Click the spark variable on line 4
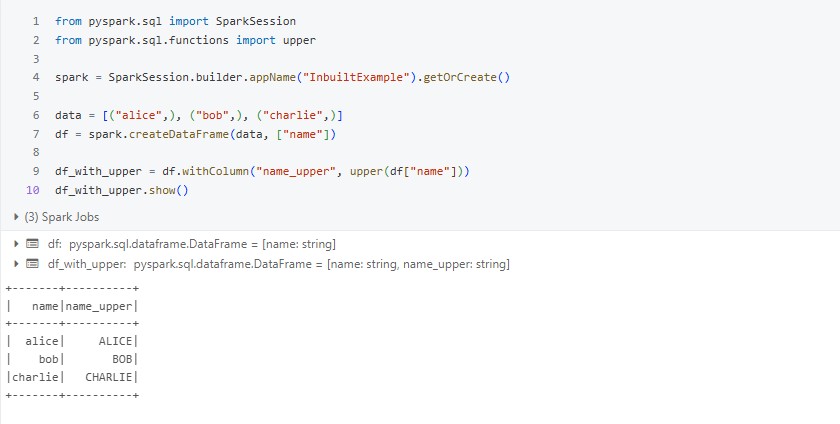Screen dimensions: 840x424 tap(72, 77)
